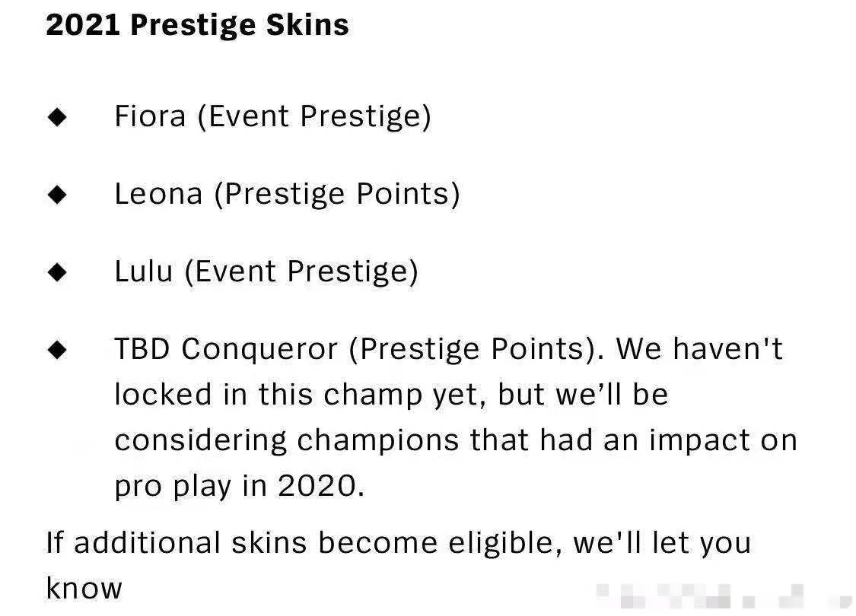
Task: Click the "2021 Prestige Skins" heading
Action: point(197,25)
